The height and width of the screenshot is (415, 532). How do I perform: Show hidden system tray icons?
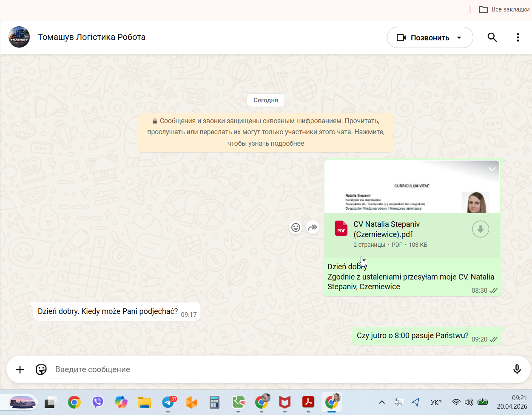382,402
